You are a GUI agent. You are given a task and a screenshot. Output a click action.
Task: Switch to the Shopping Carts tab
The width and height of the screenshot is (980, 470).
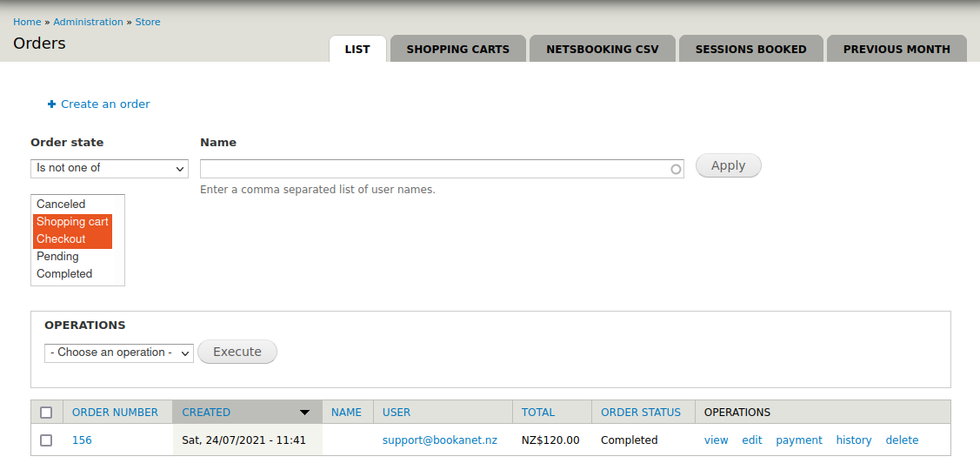tap(457, 50)
